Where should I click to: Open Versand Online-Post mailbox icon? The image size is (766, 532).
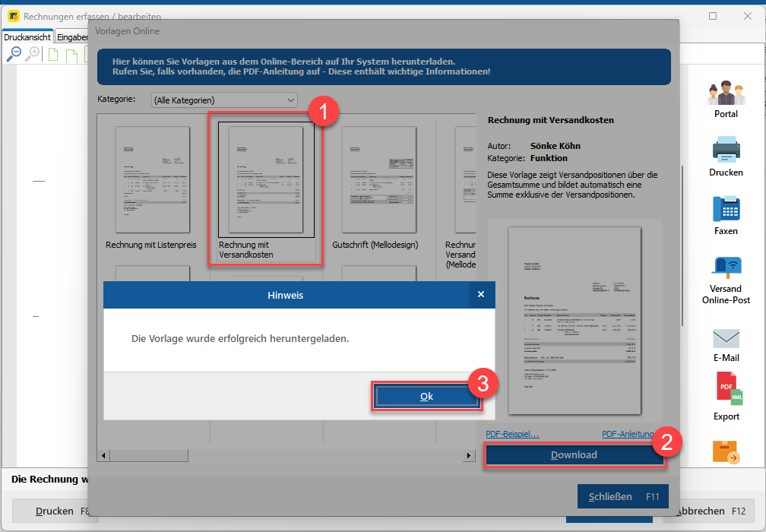tap(726, 268)
